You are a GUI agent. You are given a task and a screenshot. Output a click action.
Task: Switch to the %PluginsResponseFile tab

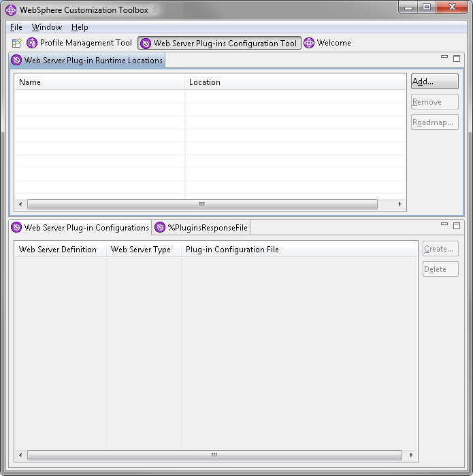(x=201, y=227)
